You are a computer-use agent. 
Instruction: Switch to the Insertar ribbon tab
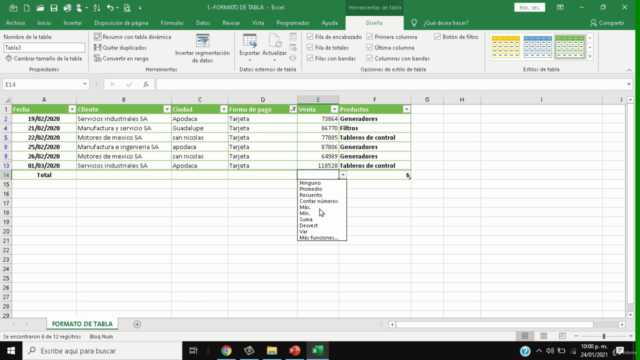73,23
